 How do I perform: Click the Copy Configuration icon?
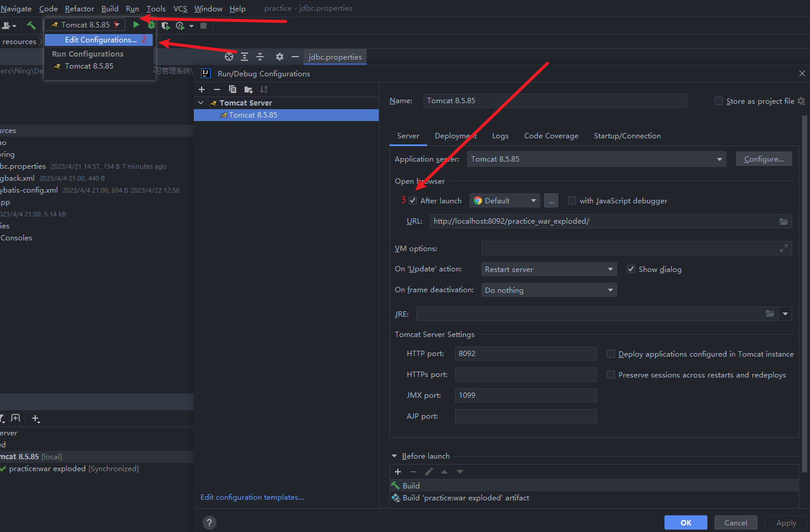[x=233, y=89]
